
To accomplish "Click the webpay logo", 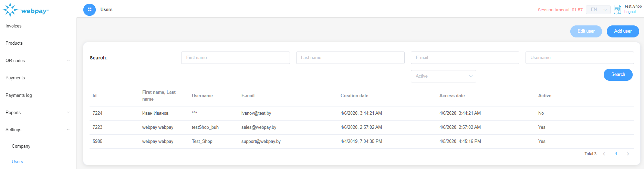I will (26, 10).
